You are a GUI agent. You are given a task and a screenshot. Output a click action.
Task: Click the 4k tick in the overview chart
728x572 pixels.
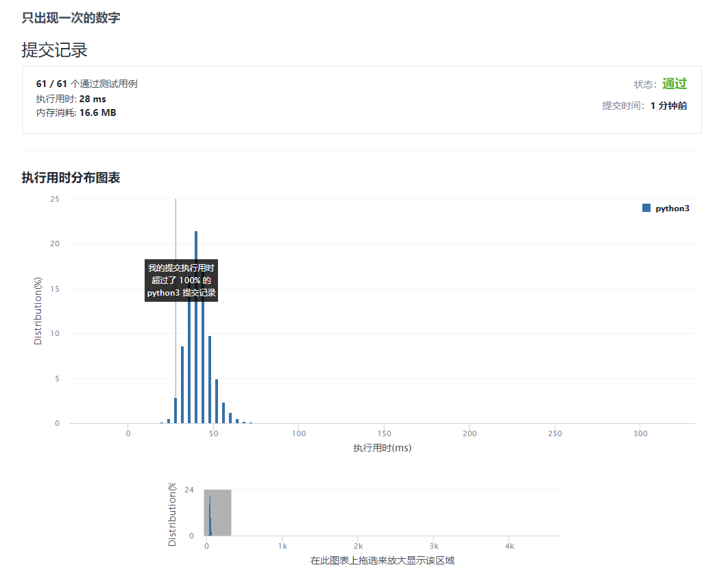click(509, 546)
